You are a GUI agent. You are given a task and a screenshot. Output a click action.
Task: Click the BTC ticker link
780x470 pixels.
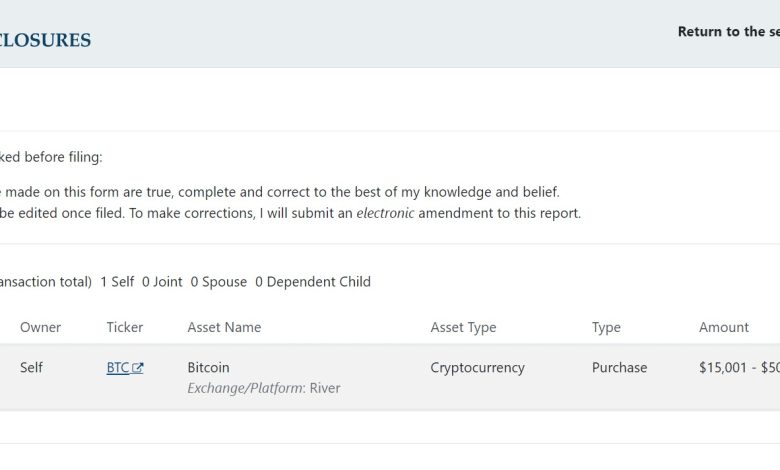click(118, 368)
